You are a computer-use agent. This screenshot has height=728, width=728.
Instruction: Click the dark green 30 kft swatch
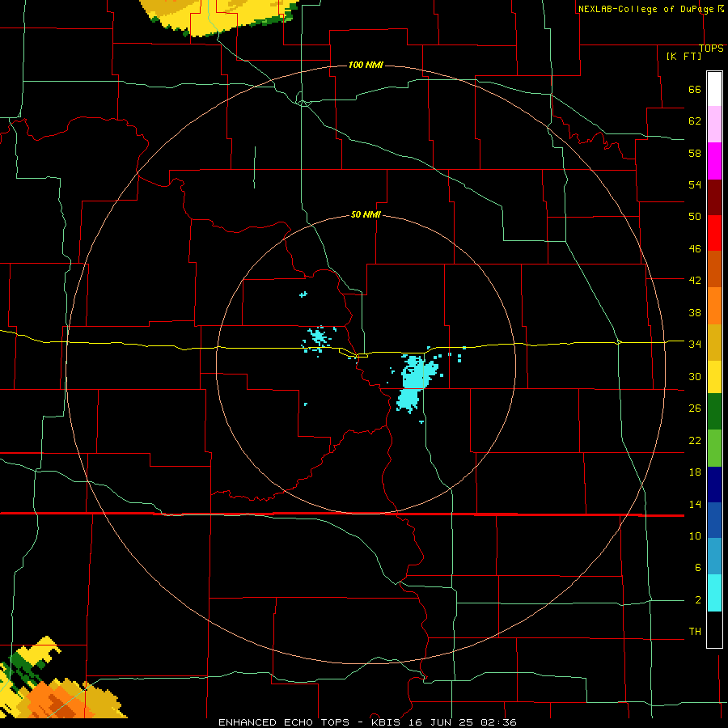tap(714, 412)
